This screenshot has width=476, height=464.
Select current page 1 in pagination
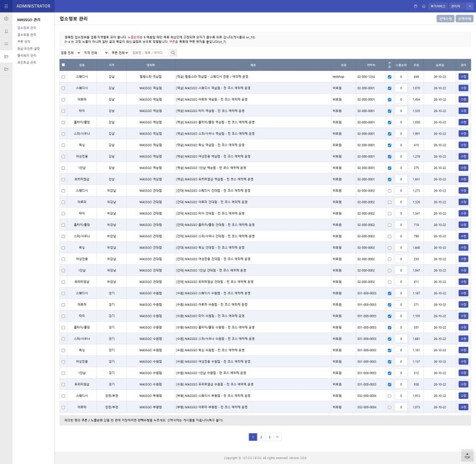253,437
